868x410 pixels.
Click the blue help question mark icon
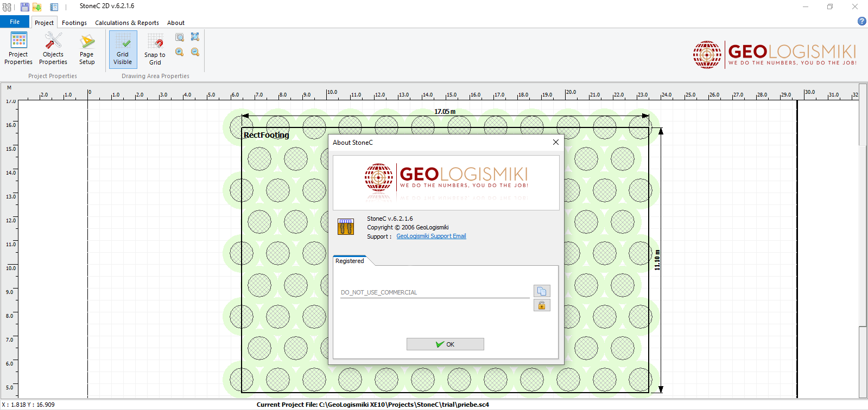861,21
